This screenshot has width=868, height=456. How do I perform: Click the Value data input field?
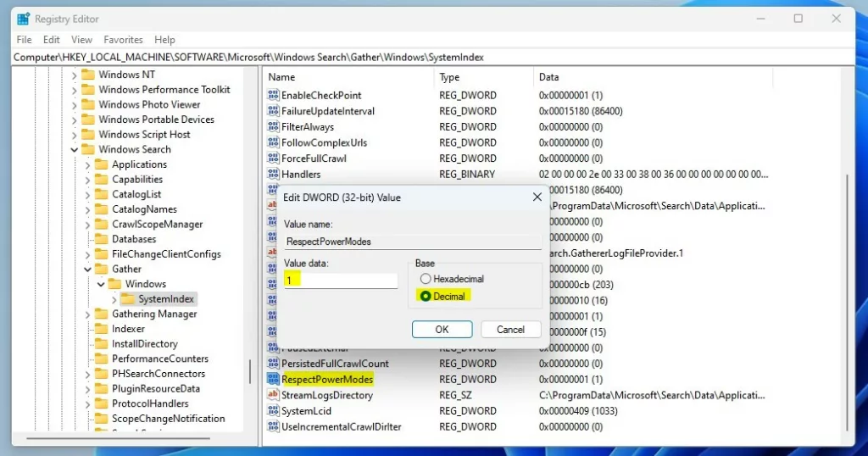[341, 280]
